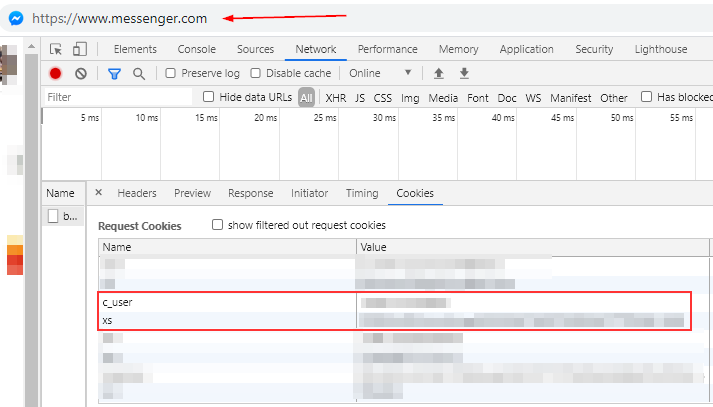Screen dimensions: 713x407
Task: Show the request Preview tab
Action: tap(192, 193)
